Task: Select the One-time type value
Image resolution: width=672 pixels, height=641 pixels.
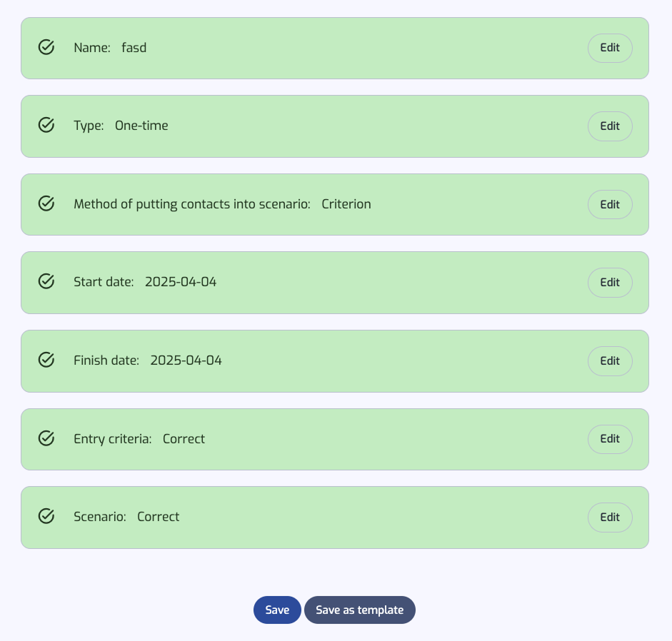Action: [141, 126]
